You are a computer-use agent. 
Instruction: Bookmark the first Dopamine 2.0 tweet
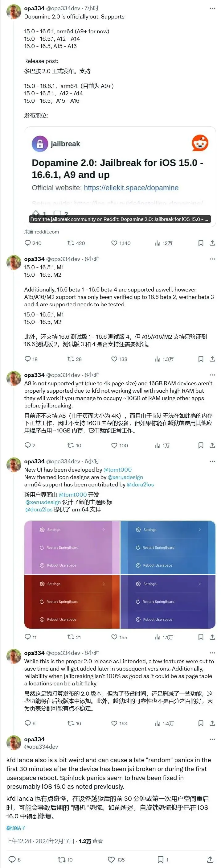click(x=201, y=243)
